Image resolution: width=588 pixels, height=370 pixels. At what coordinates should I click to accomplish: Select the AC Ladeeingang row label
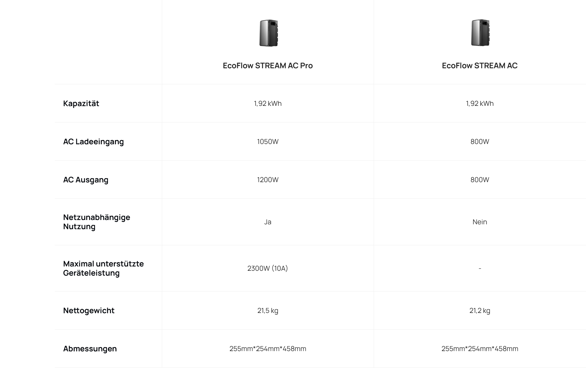point(93,142)
